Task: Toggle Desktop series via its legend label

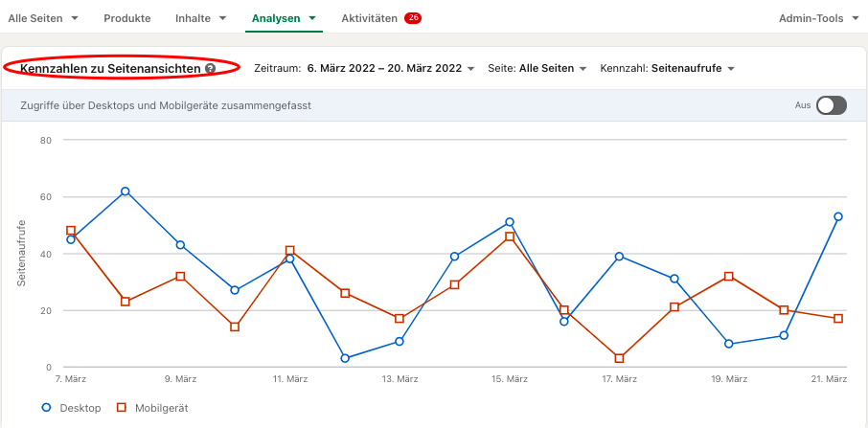Action: pos(80,408)
